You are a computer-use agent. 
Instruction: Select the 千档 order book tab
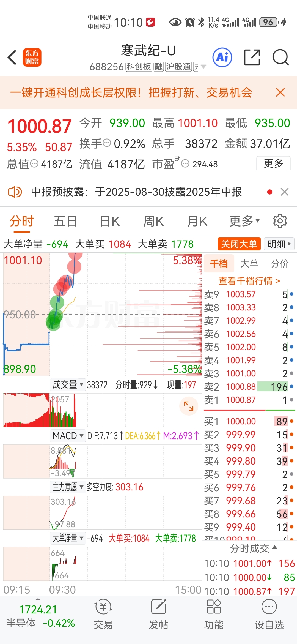pyautogui.click(x=219, y=263)
